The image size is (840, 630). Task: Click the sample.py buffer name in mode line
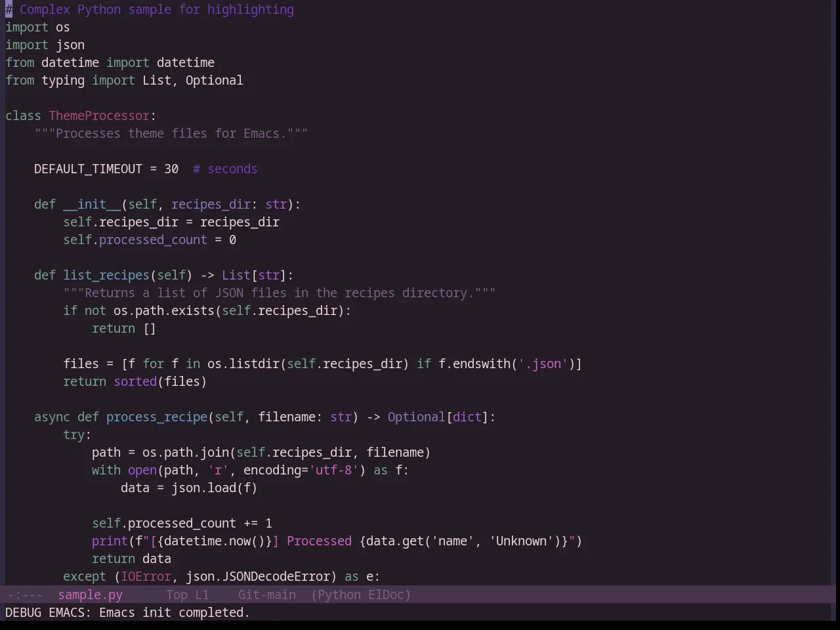[x=90, y=595]
